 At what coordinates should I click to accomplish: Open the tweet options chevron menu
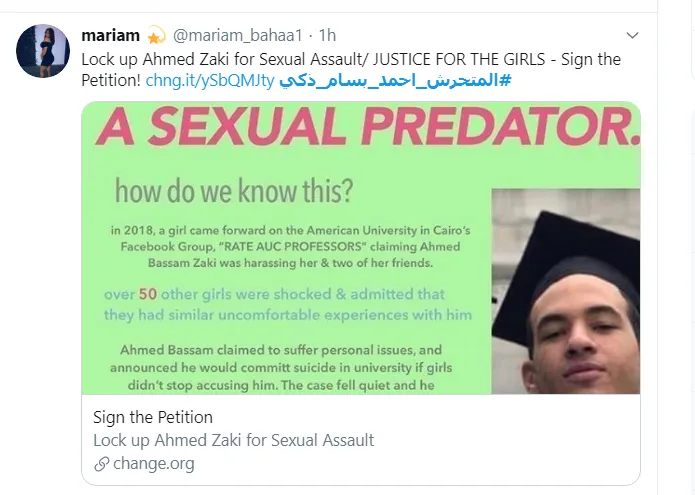click(x=631, y=37)
